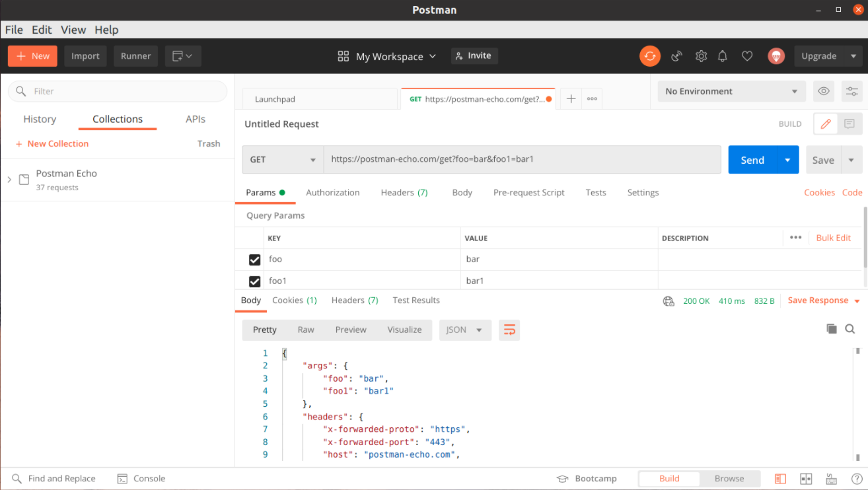This screenshot has width=868, height=490.
Task: Open the notifications bell icon
Action: coord(723,56)
